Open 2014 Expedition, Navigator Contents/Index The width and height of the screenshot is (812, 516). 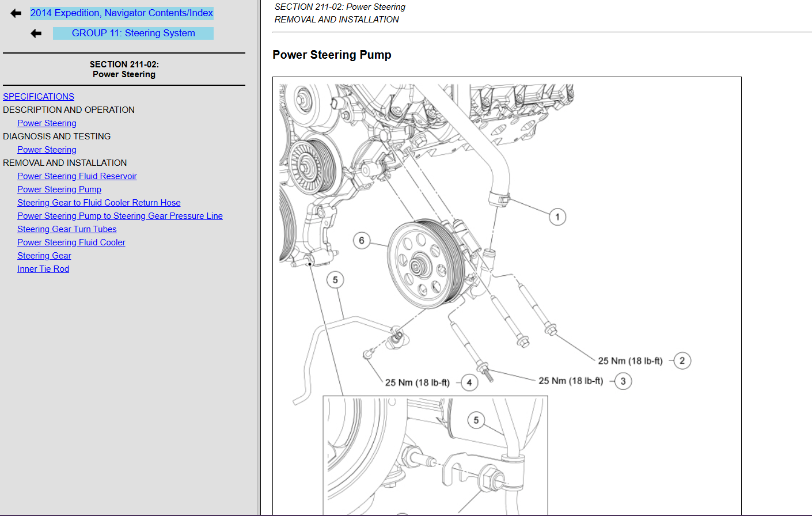122,13
